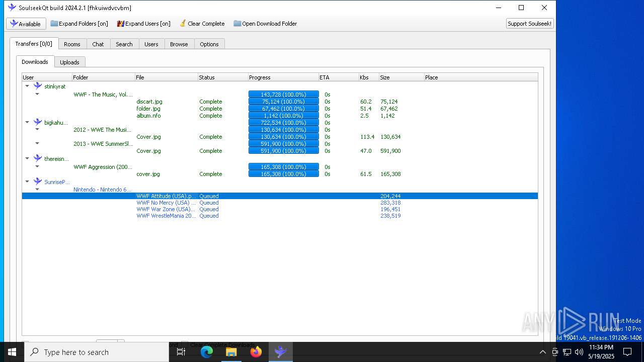Sort by the User column header

click(x=47, y=77)
